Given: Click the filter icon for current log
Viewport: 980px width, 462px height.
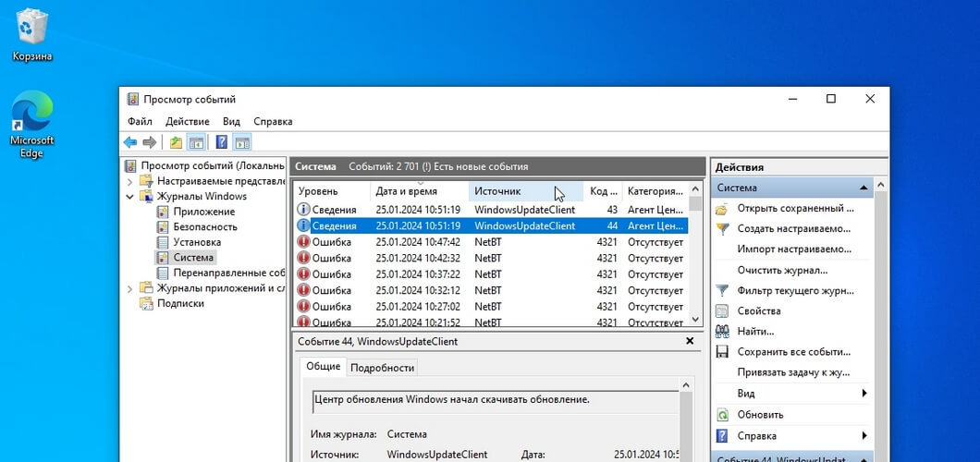Looking at the screenshot, I should [x=722, y=290].
